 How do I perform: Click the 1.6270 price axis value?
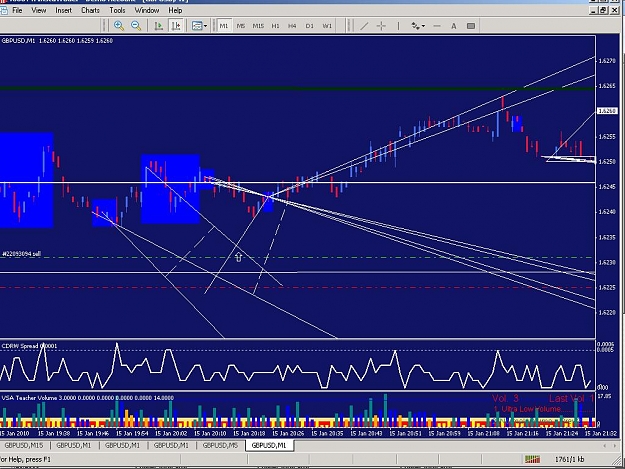click(607, 61)
